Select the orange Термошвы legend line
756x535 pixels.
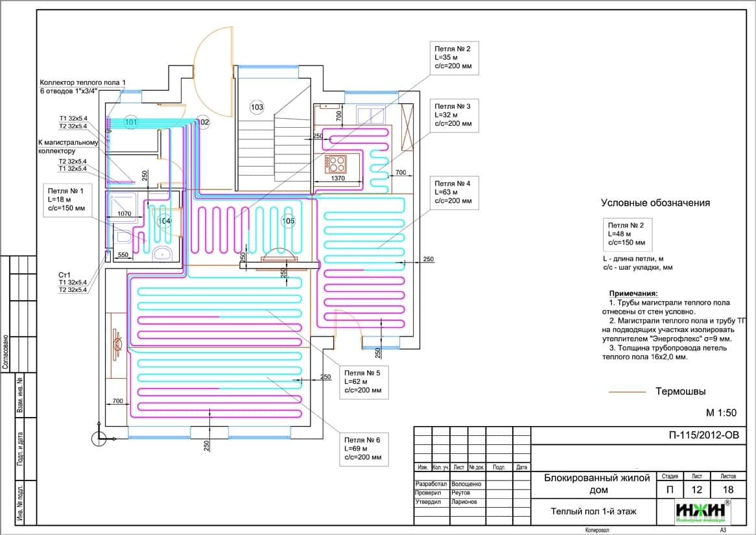(x=628, y=392)
